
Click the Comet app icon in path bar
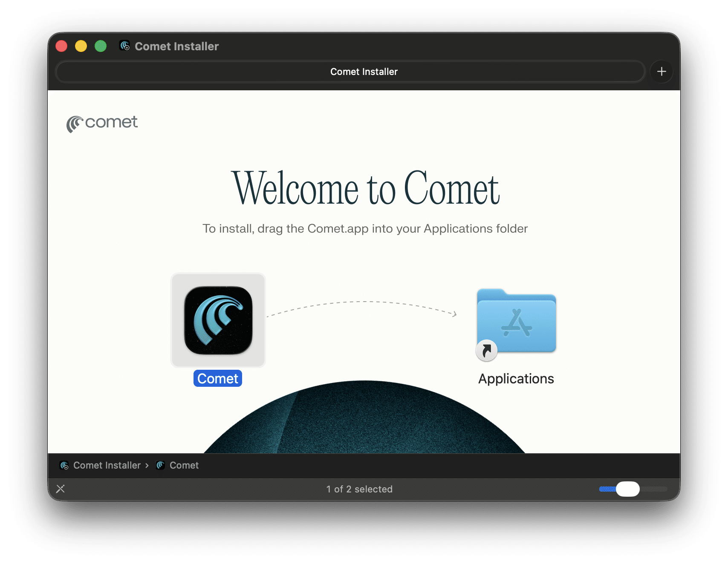(161, 466)
